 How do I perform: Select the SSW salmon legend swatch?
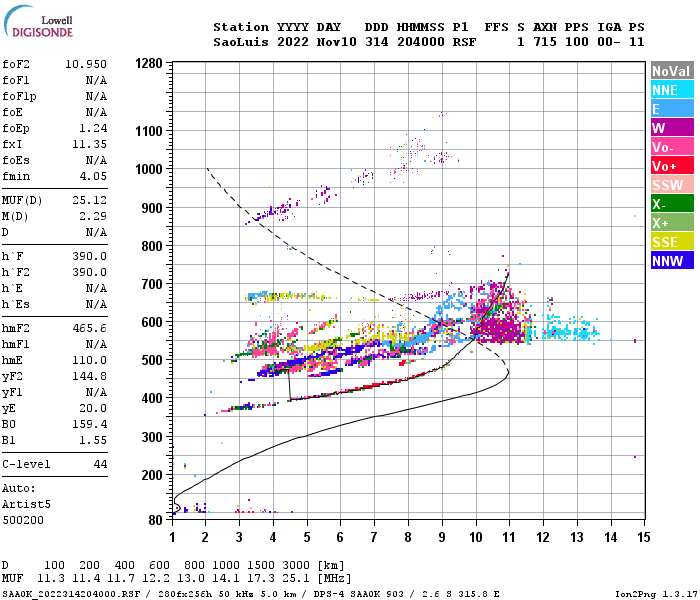pyautogui.click(x=672, y=185)
